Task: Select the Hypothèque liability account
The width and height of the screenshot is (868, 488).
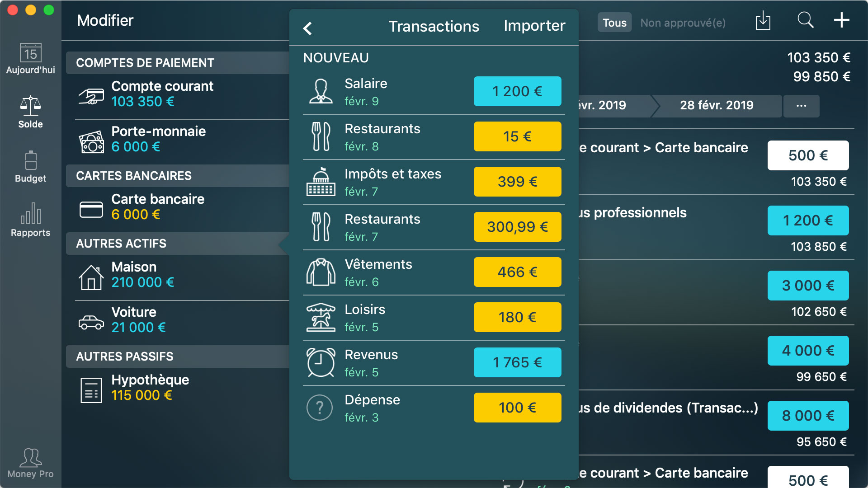Action: click(x=150, y=387)
